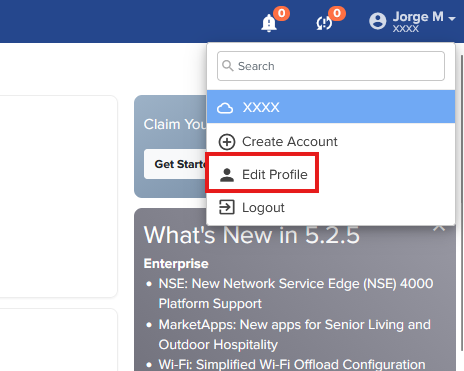The height and width of the screenshot is (371, 464).
Task: Click the Get Started button
Action: pos(176,164)
